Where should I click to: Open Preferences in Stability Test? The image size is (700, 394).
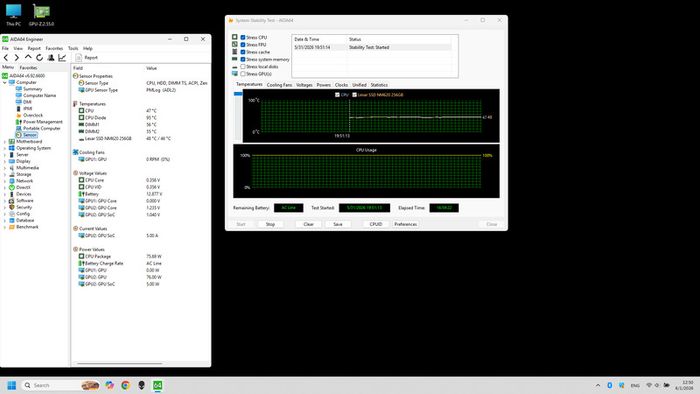tap(405, 224)
